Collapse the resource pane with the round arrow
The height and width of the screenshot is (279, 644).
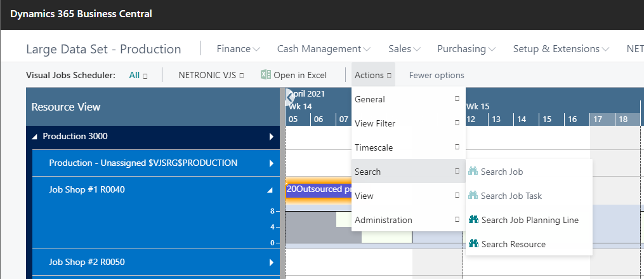[289, 97]
